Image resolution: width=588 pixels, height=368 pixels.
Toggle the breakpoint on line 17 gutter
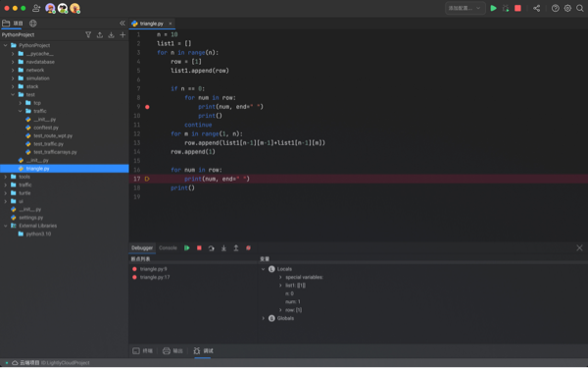point(147,180)
